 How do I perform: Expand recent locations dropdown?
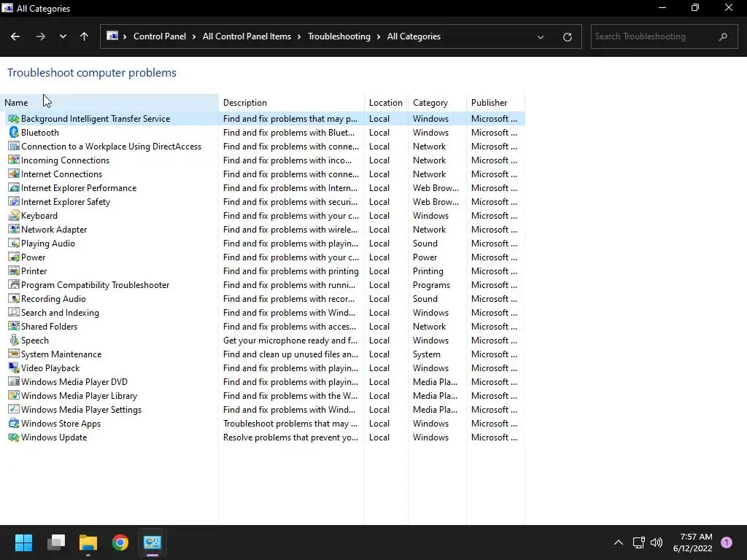click(63, 36)
